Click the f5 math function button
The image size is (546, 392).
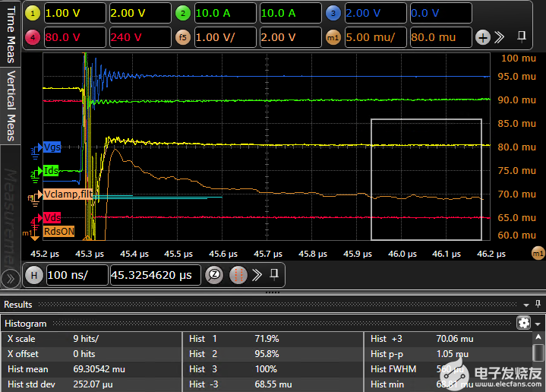[182, 36]
